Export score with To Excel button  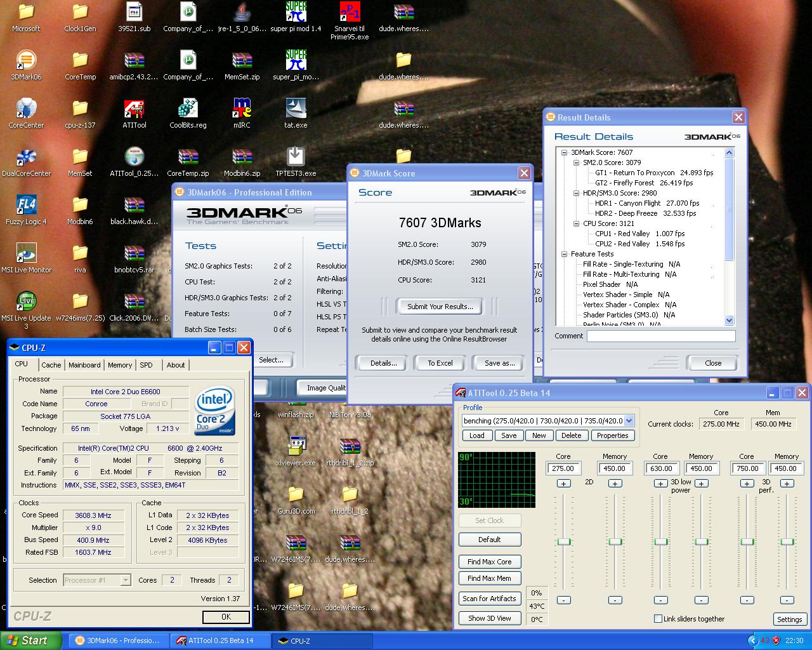(x=440, y=362)
